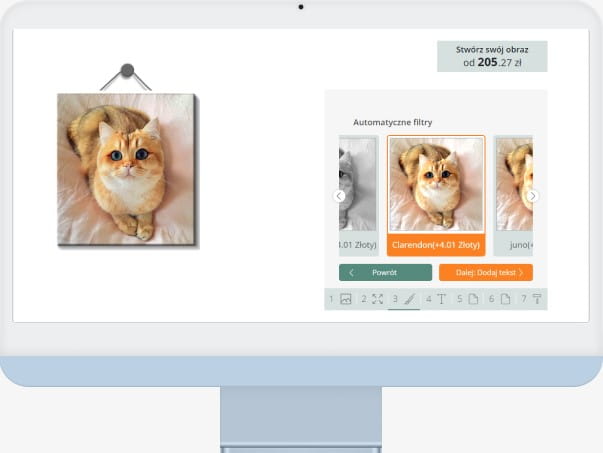Choose the juno filter thumbnail
603x453 pixels.
click(x=513, y=185)
